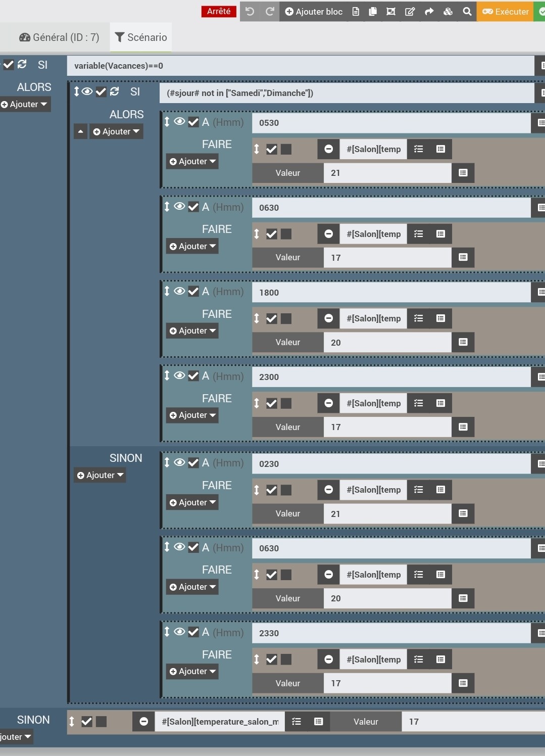Click the redo arrow in toolbar
The height and width of the screenshot is (756, 545).
pyautogui.click(x=270, y=11)
